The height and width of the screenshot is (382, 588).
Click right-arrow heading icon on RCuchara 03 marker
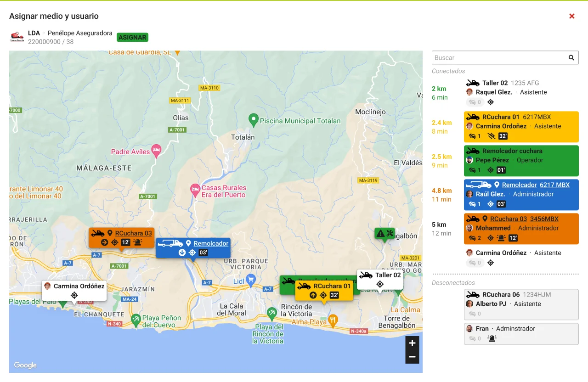[104, 242]
